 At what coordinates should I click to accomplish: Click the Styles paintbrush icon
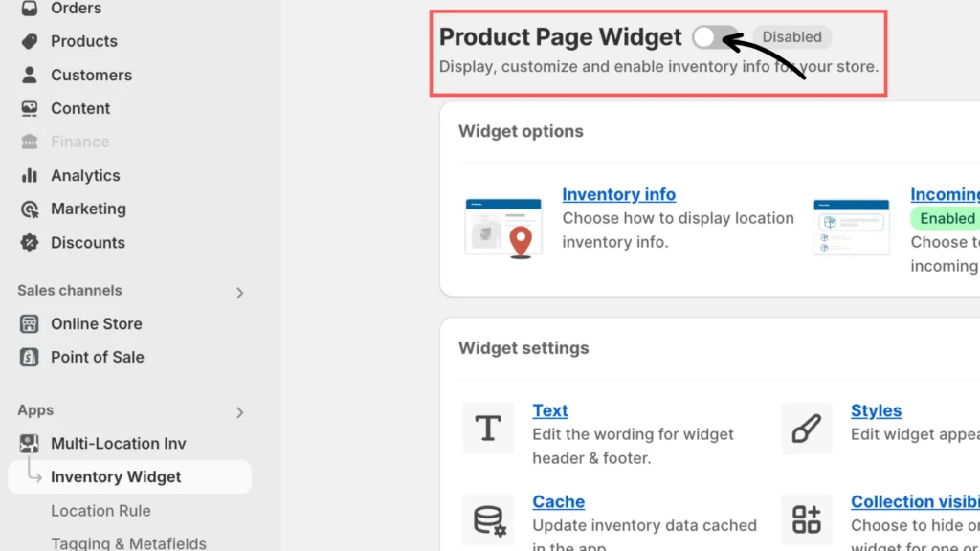pos(807,429)
